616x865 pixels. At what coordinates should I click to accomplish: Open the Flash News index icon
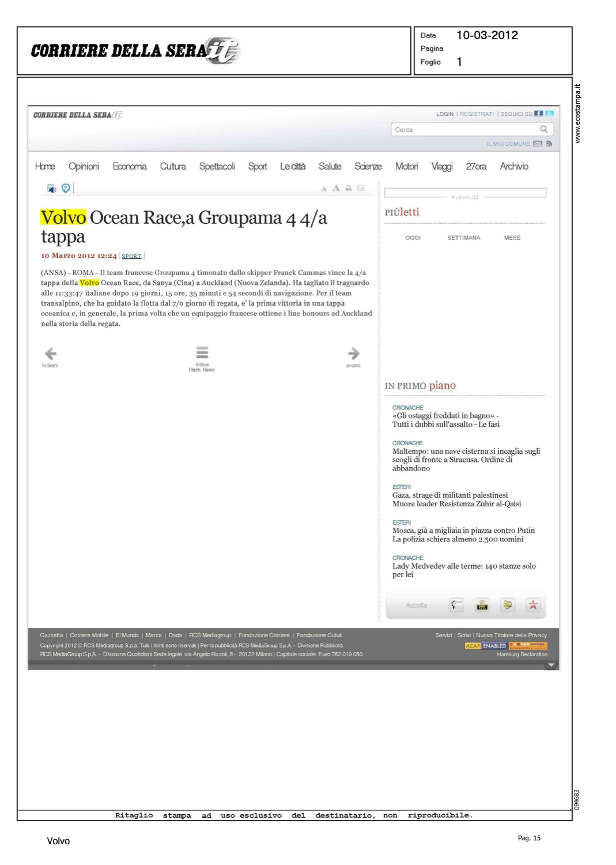pos(202,352)
